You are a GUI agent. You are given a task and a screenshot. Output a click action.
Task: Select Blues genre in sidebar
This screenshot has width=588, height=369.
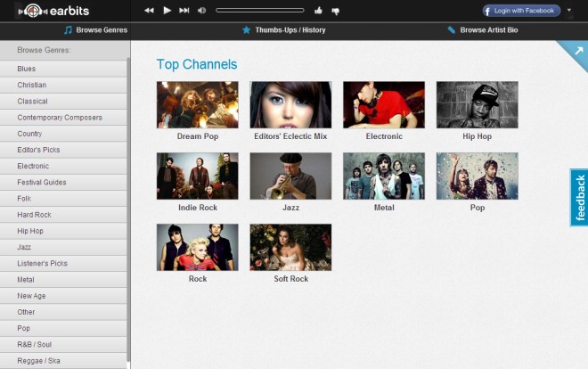click(x=63, y=69)
